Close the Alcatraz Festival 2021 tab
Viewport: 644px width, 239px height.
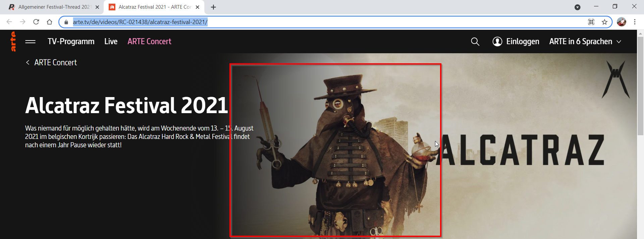(x=198, y=7)
